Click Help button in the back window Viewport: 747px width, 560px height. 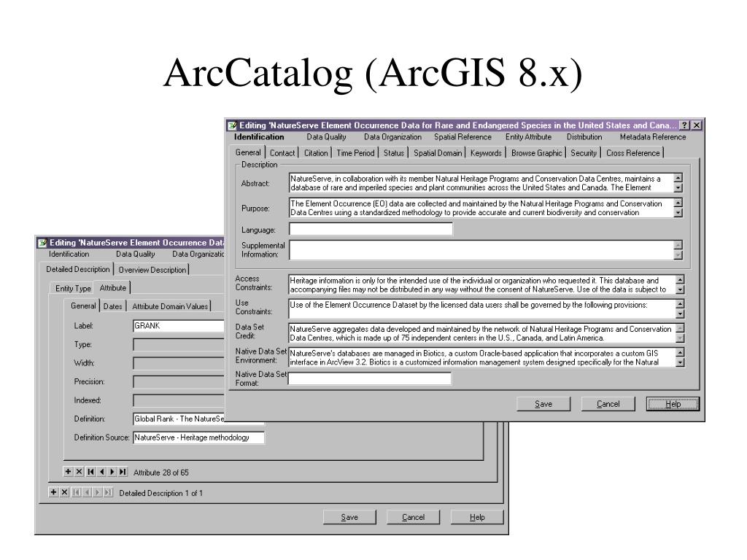pos(477,517)
